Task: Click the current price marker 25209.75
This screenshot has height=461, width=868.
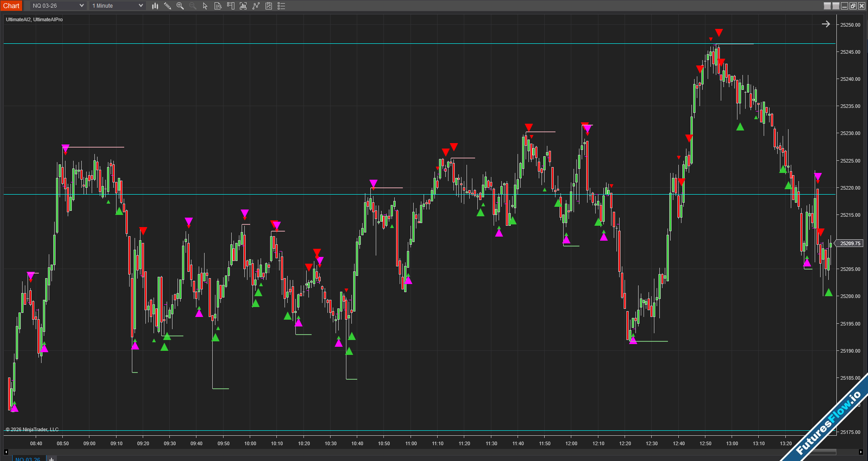Action: pyautogui.click(x=850, y=243)
